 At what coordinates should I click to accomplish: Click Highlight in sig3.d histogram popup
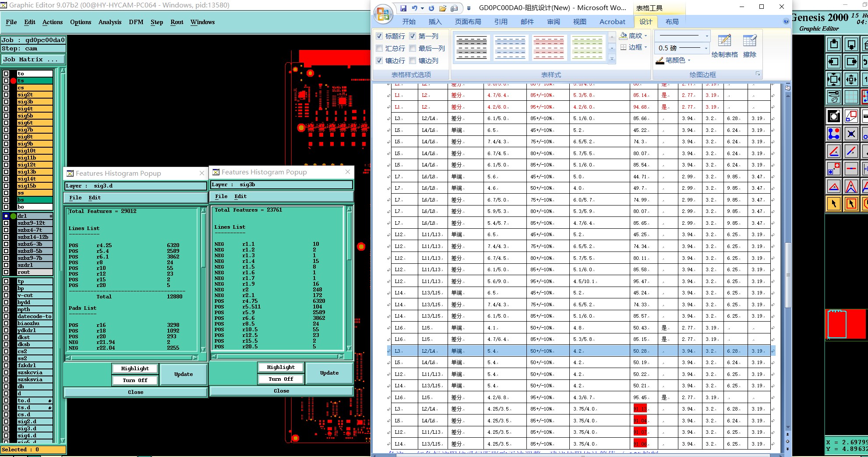point(135,368)
